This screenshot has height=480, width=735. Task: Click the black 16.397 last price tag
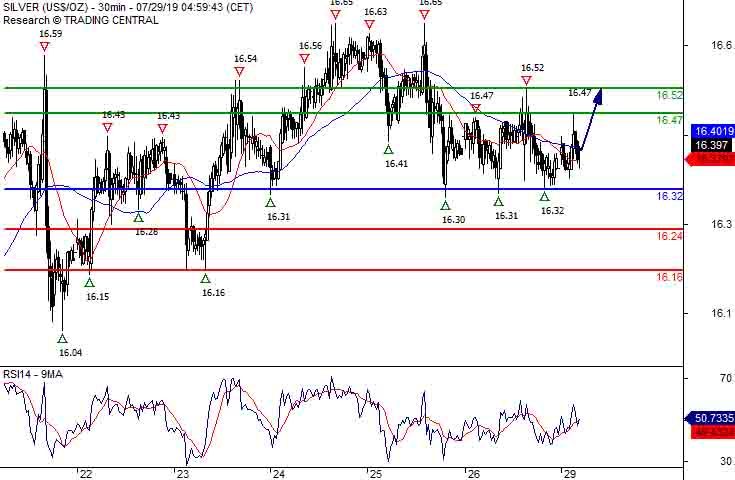click(x=712, y=145)
